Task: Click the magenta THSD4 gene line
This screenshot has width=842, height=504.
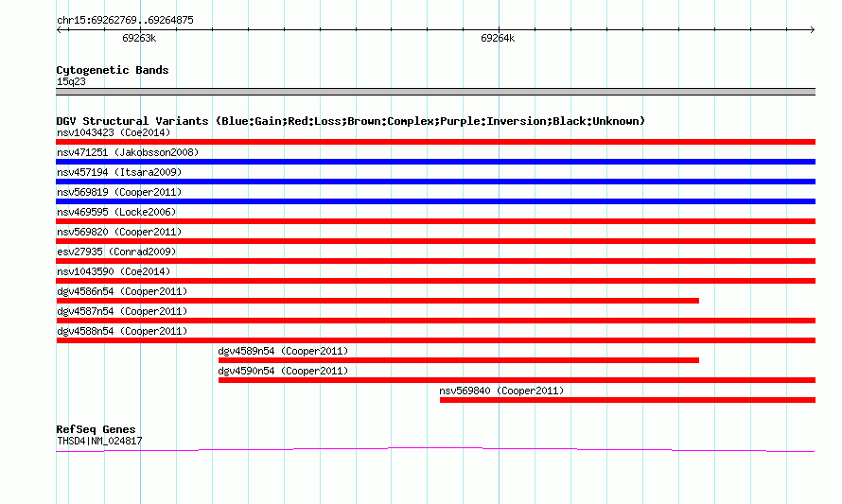Action: point(435,450)
